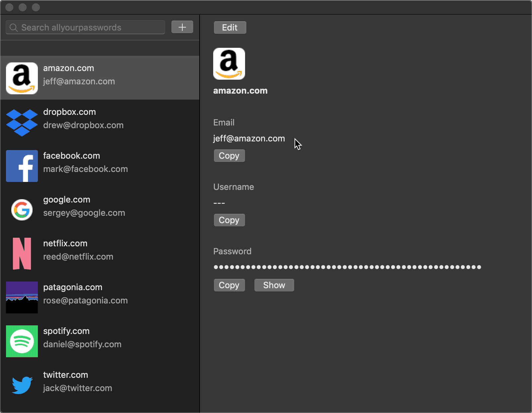Click the Password field label

[232, 251]
